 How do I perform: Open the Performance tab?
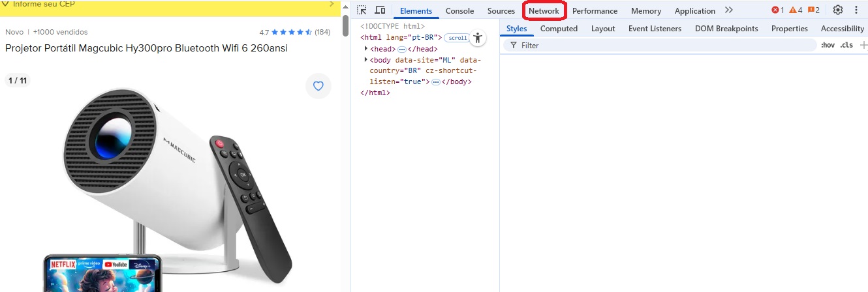[x=595, y=11]
